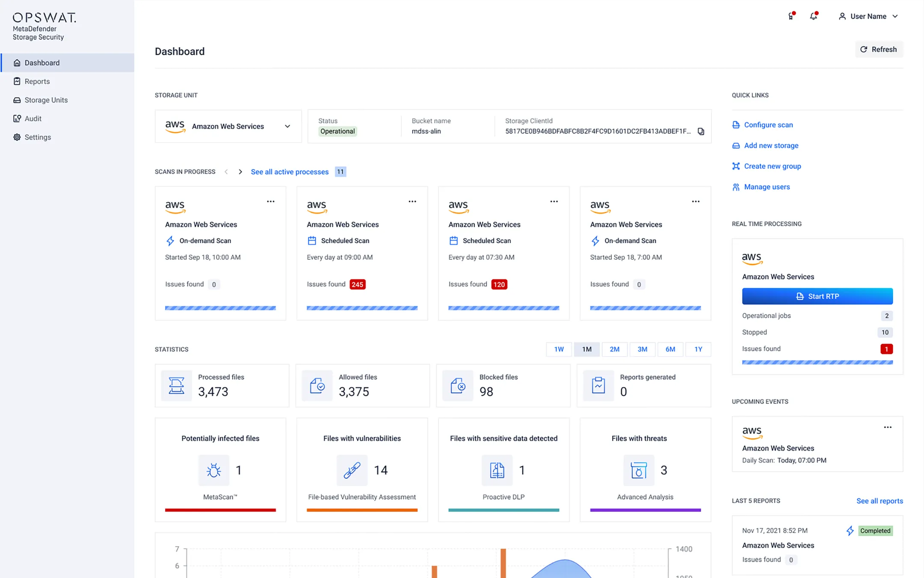Switch to the Reports section
The width and height of the screenshot is (924, 578).
(37, 81)
